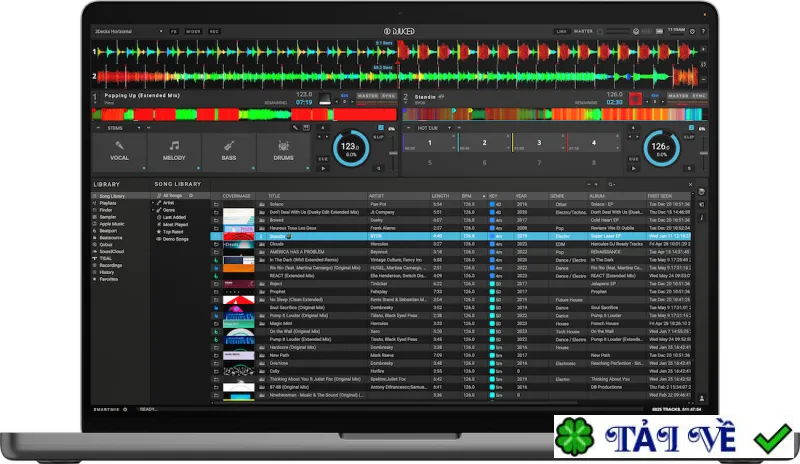Toggle the FX panel button
This screenshot has height=464, width=800.
click(x=173, y=32)
